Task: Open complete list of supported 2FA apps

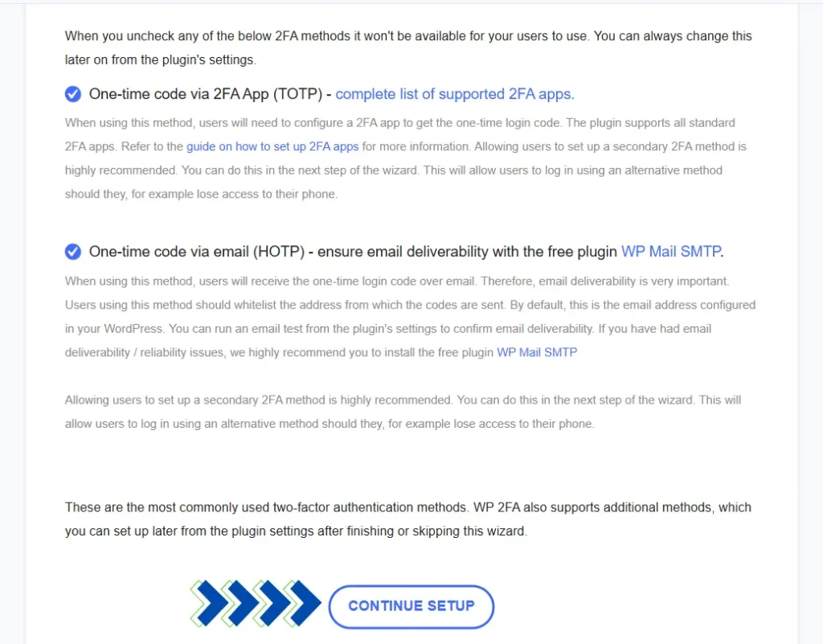Action: pos(455,94)
